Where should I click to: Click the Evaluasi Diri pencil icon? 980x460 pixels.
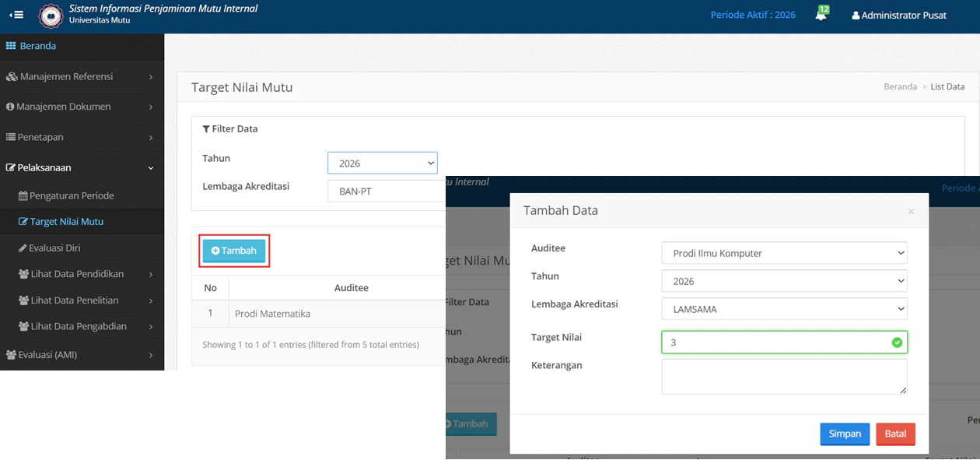click(x=23, y=248)
